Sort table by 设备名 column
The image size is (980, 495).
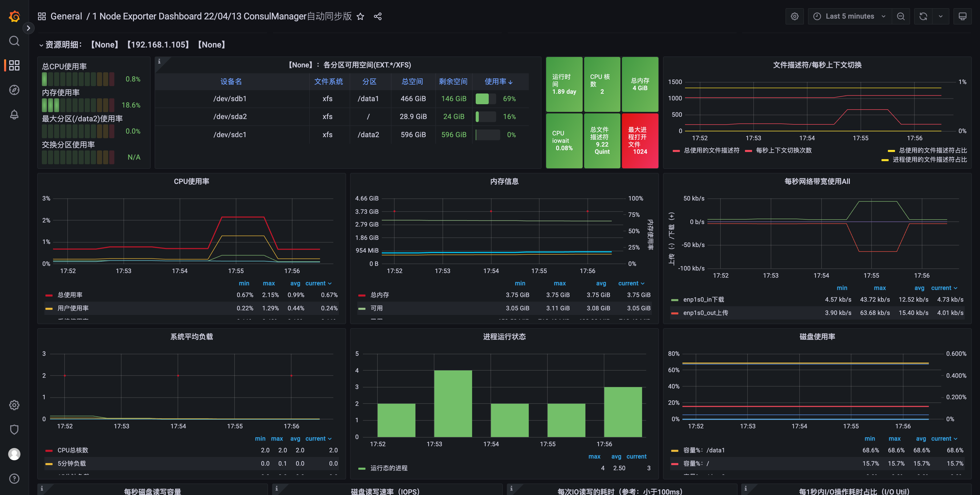(x=231, y=81)
